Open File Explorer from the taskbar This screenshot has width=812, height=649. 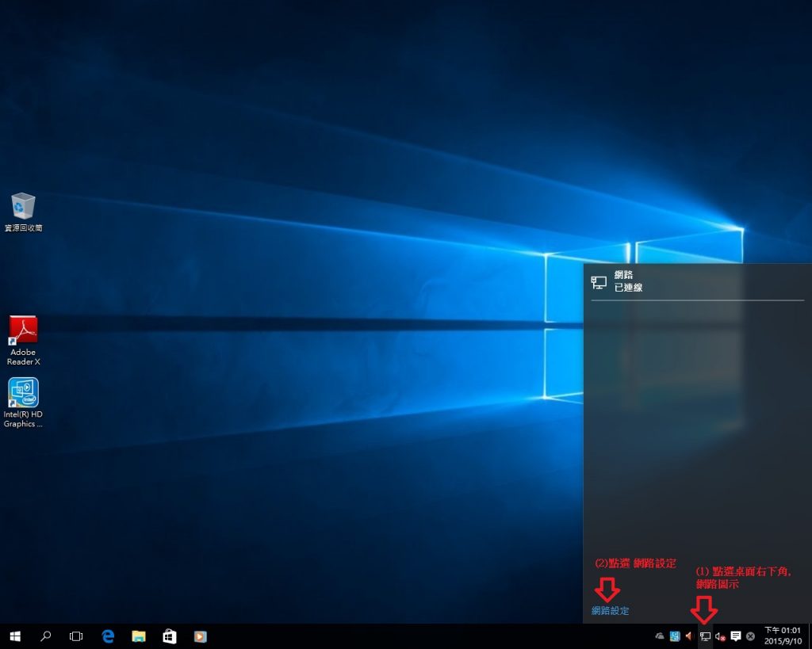[138, 636]
